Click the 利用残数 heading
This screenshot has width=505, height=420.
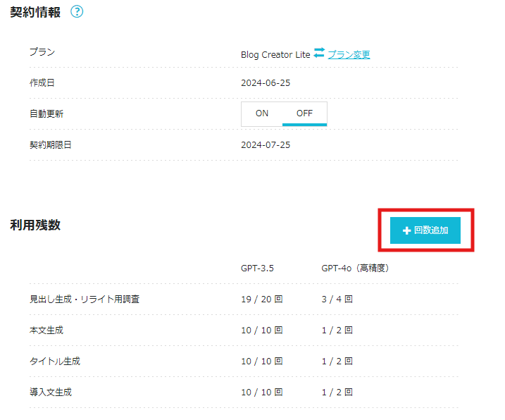(x=35, y=225)
